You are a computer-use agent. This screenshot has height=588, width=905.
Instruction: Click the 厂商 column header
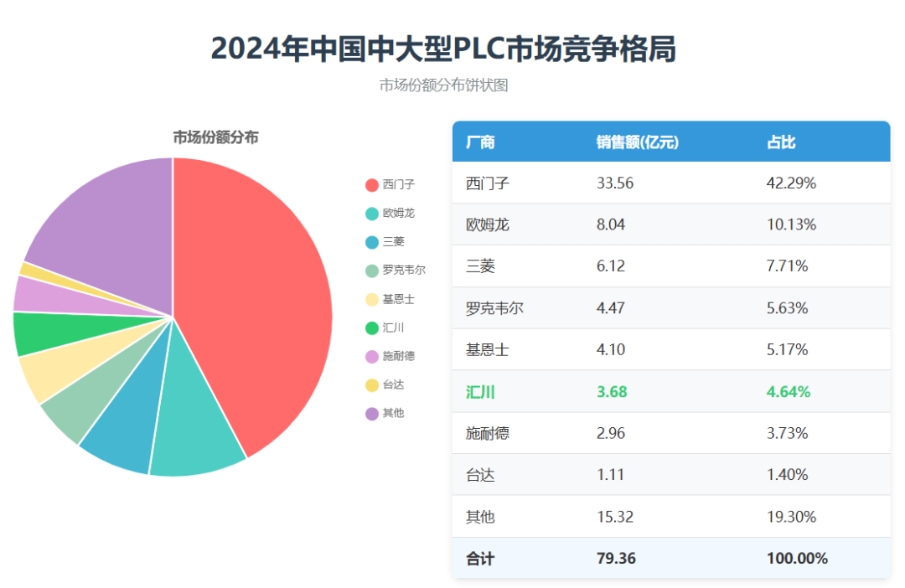pyautogui.click(x=480, y=142)
